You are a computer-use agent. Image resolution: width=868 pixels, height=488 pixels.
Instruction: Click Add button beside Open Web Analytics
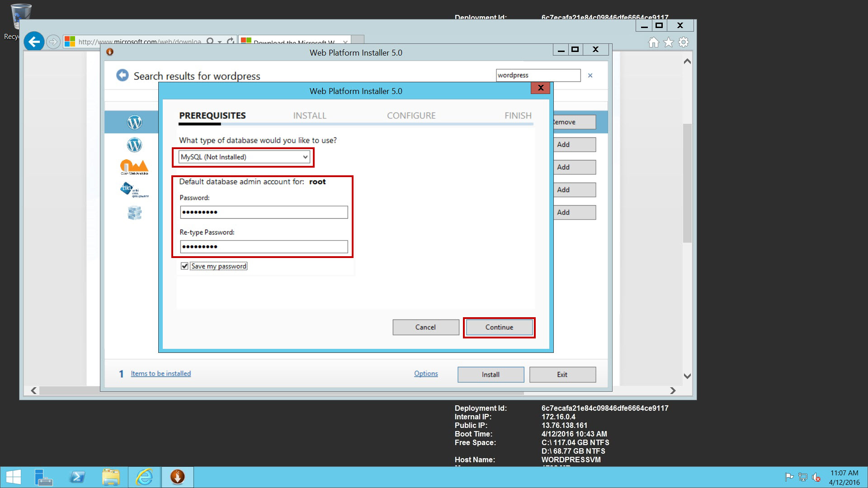(575, 167)
